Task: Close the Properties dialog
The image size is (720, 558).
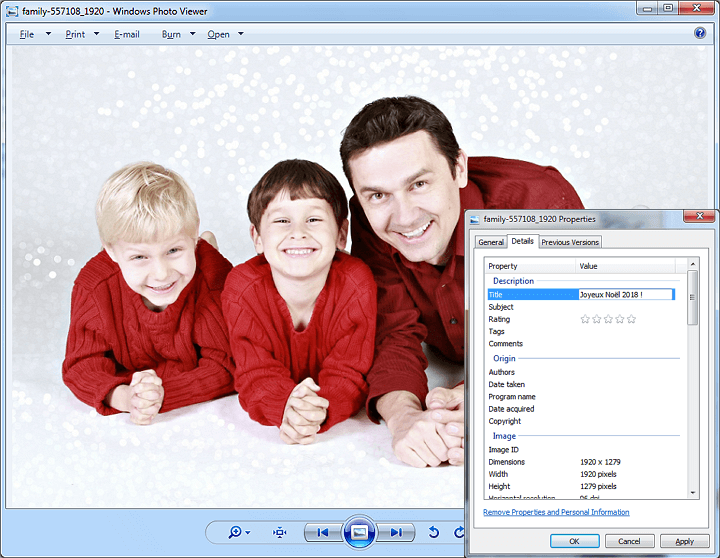Action: pos(699,215)
